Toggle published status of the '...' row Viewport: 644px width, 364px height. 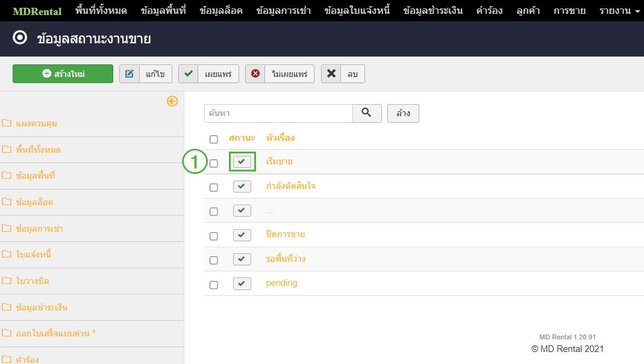[x=242, y=211]
